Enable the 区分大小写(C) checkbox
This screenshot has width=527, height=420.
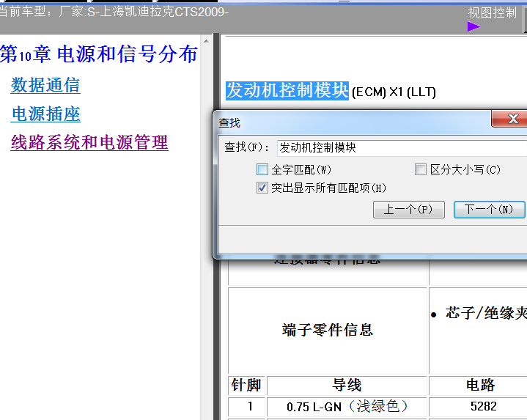pos(421,169)
